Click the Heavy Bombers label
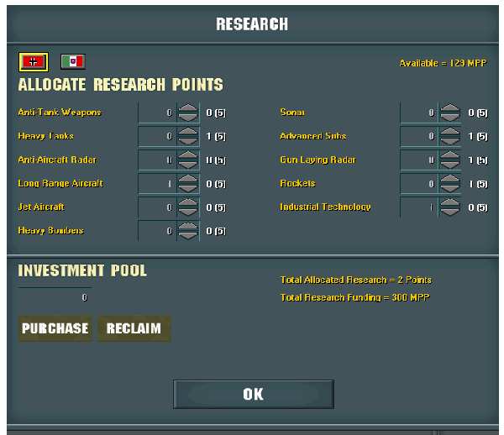The width and height of the screenshot is (504, 435). coord(50,231)
